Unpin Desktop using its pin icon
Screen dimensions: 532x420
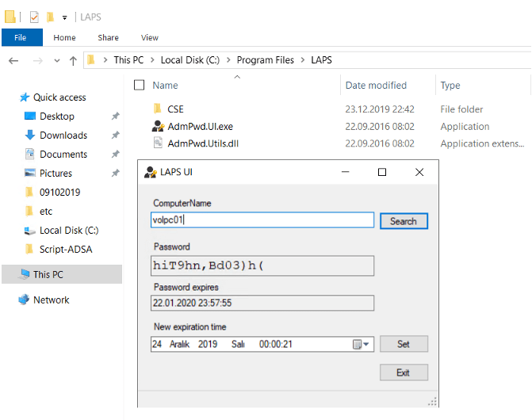pos(116,116)
